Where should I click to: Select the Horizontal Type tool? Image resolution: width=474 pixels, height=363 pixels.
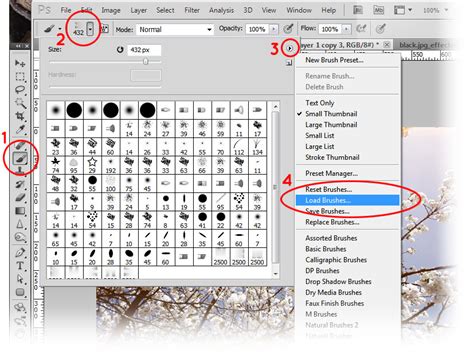(20, 266)
